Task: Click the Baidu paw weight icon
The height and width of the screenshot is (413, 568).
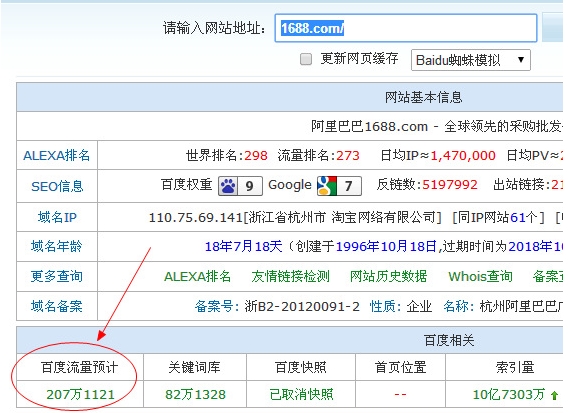Action: pos(228,186)
